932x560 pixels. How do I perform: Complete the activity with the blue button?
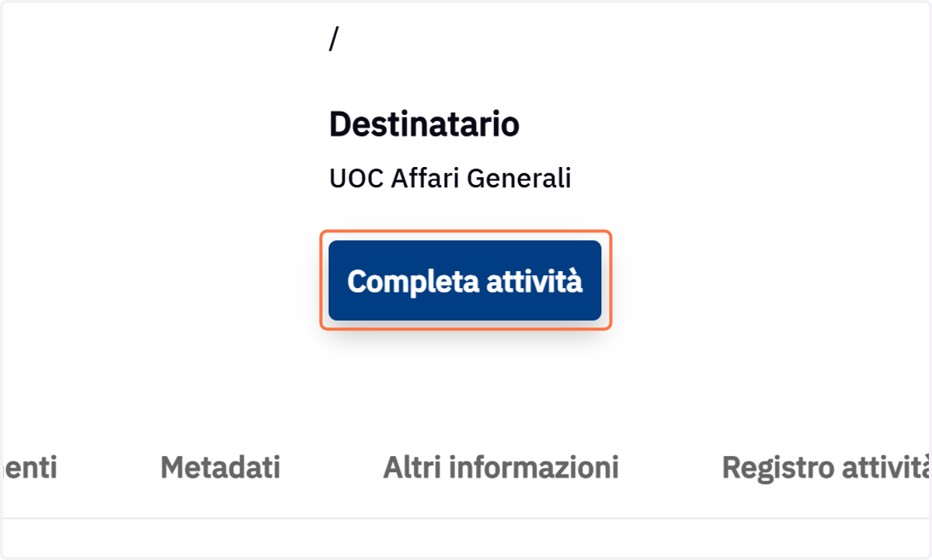pos(464,280)
